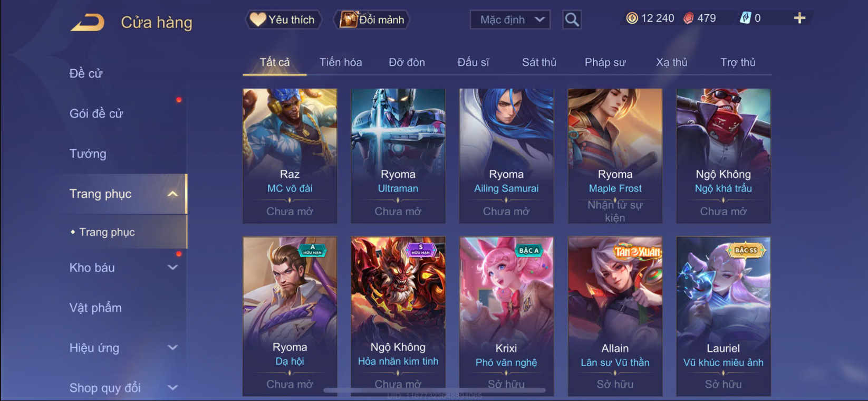This screenshot has height=401, width=868.
Task: Select the Raz MC võ đài skin card
Action: (290, 156)
